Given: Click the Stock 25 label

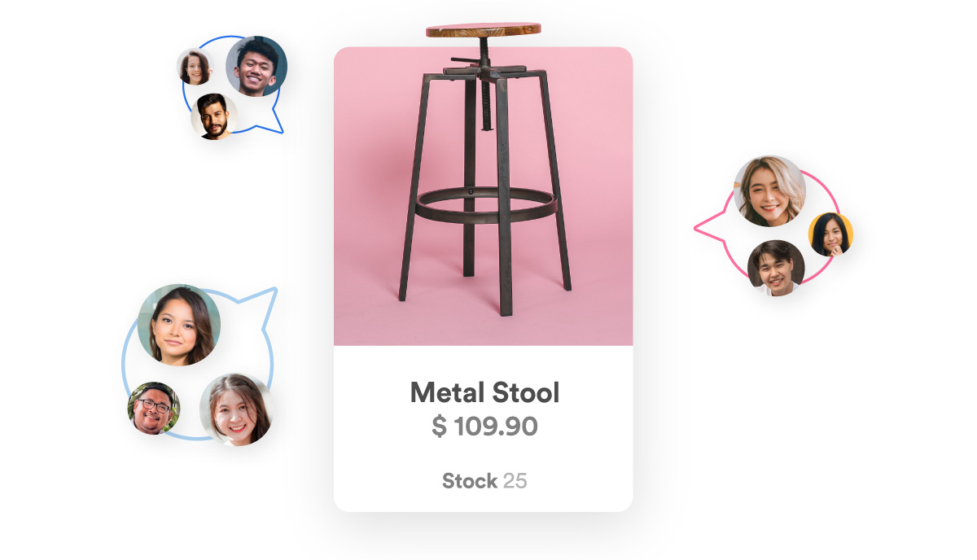Looking at the screenshot, I should (x=484, y=481).
